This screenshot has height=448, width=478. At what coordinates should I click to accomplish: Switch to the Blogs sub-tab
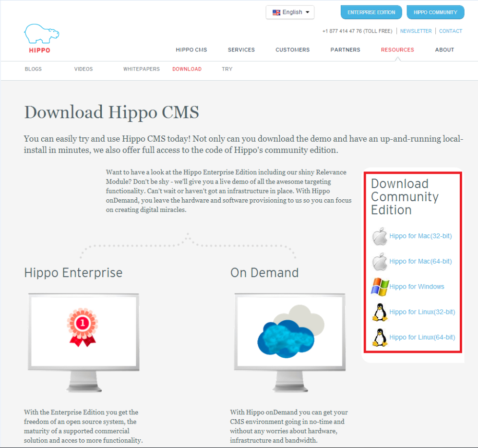pos(33,69)
